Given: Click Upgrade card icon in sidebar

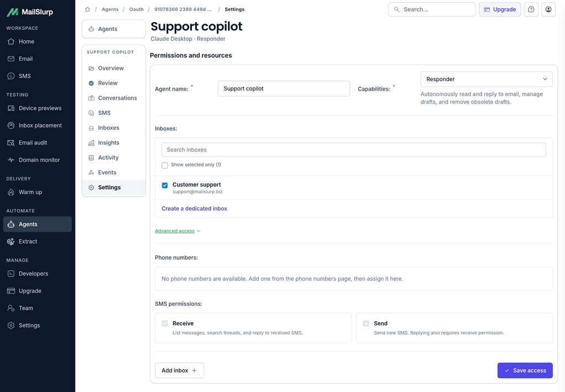Looking at the screenshot, I should tap(11, 291).
